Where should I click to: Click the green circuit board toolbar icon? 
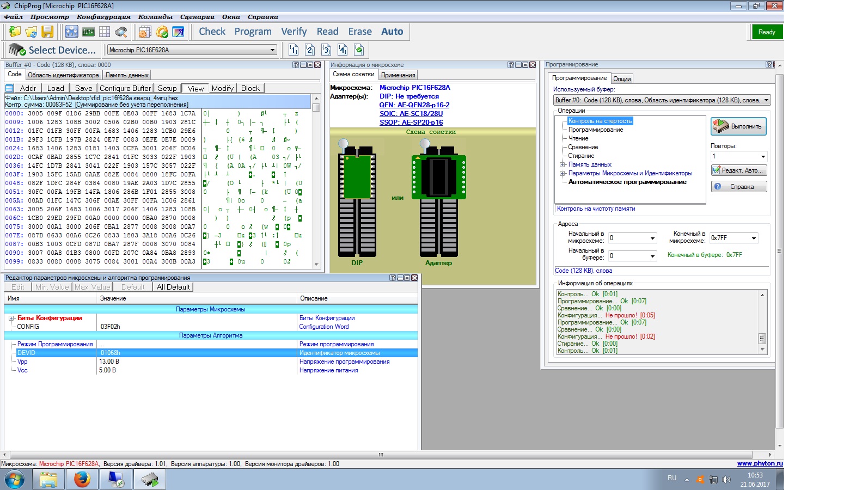pyautogui.click(x=88, y=32)
